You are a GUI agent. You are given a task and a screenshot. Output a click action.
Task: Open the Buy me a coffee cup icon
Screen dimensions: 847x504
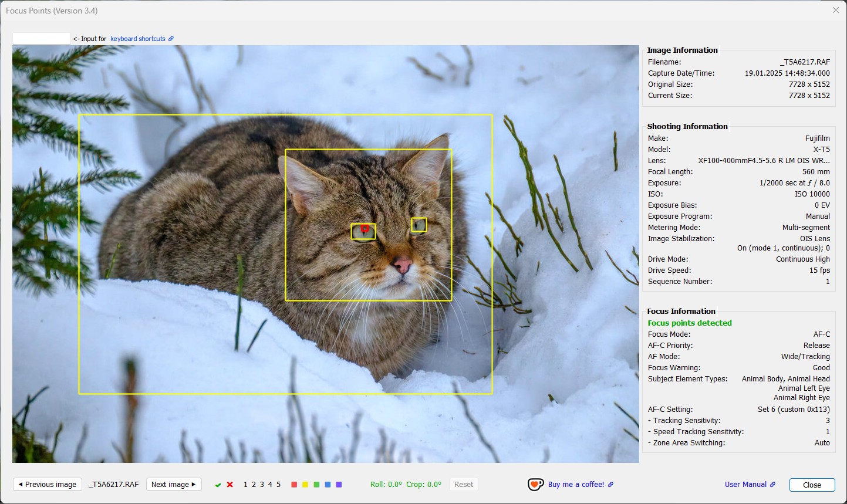click(x=535, y=485)
